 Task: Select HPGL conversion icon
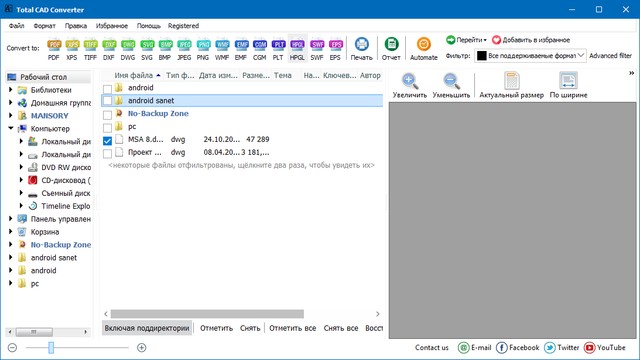[x=297, y=49]
